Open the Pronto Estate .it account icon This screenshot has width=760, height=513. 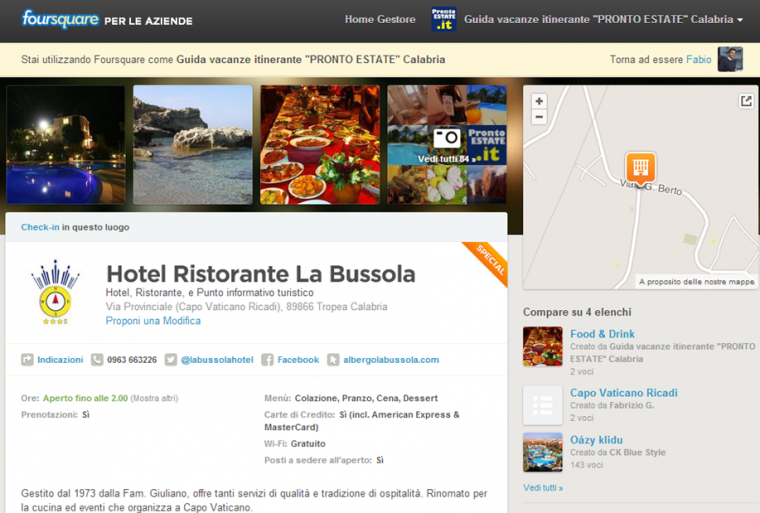click(443, 19)
